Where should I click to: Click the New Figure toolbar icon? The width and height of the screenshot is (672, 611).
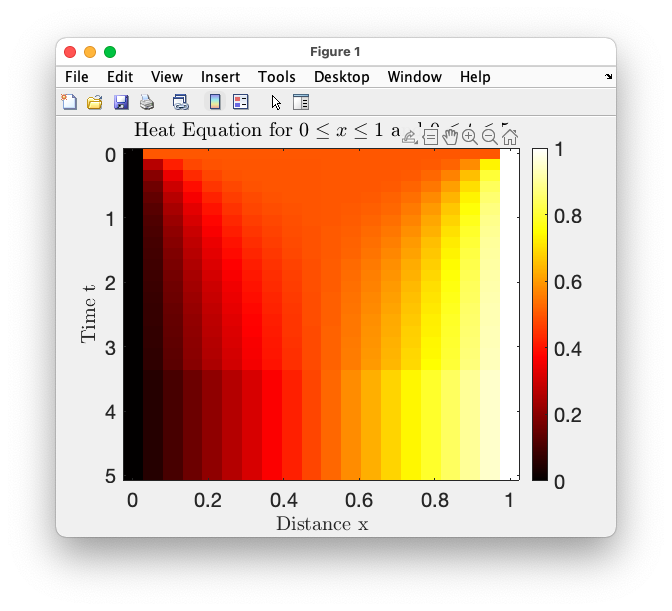click(x=69, y=102)
